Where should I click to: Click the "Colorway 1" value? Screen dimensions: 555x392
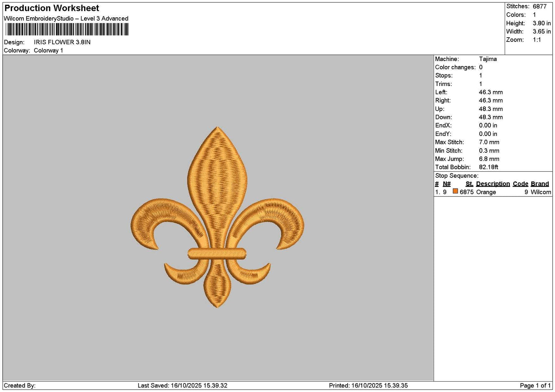tap(48, 51)
